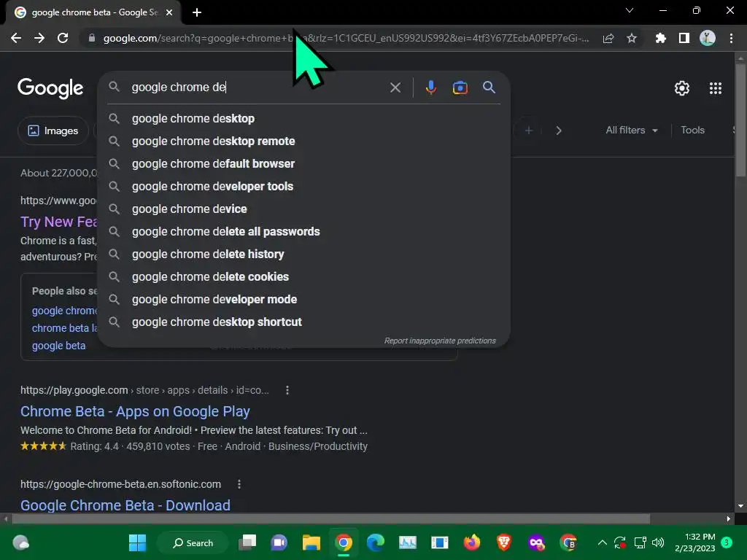The width and height of the screenshot is (747, 560).
Task: Reload the page with the refresh icon
Action: (63, 38)
